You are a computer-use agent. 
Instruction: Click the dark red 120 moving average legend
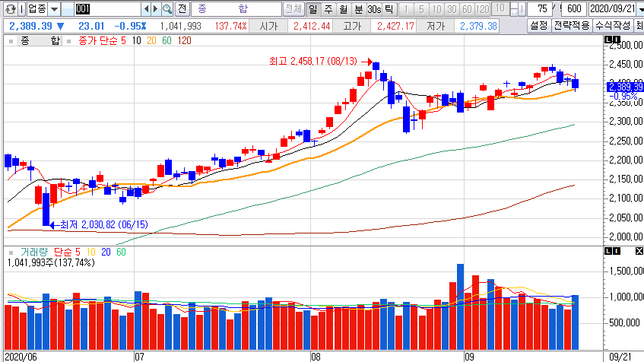coord(185,41)
